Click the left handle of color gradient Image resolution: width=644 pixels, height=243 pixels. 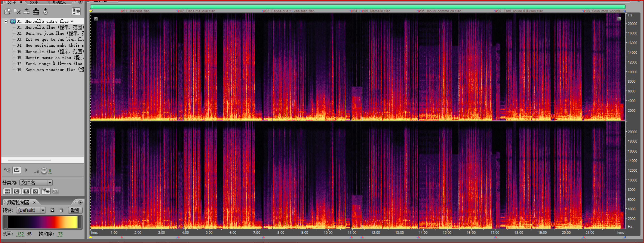(5, 222)
